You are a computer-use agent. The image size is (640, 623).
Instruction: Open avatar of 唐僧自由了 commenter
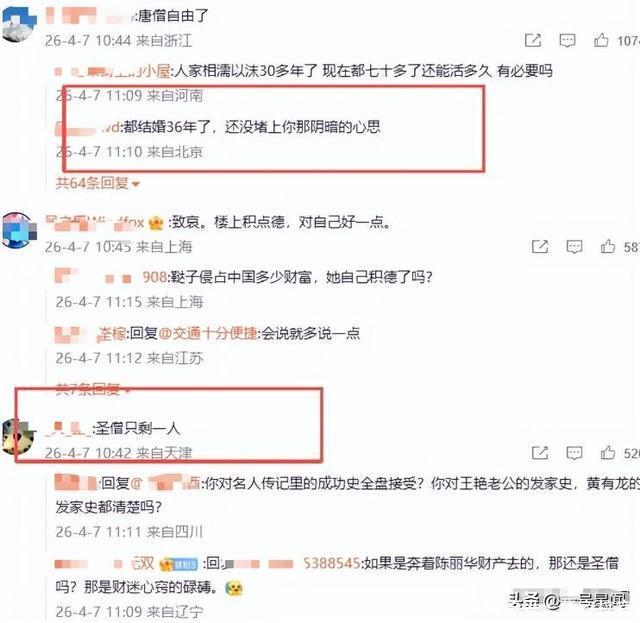19,25
